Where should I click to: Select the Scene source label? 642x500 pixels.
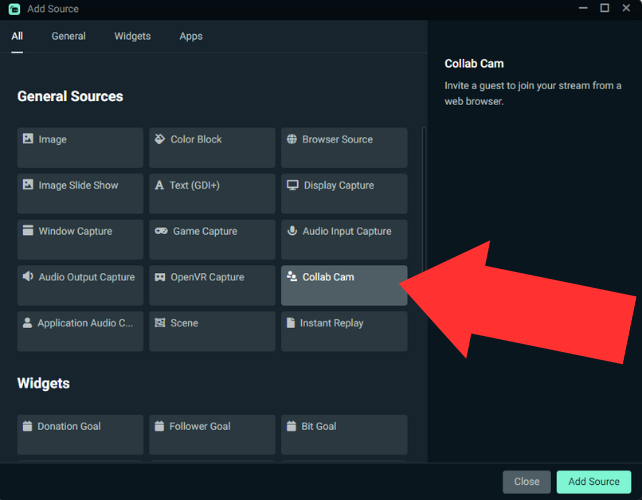coord(184,323)
